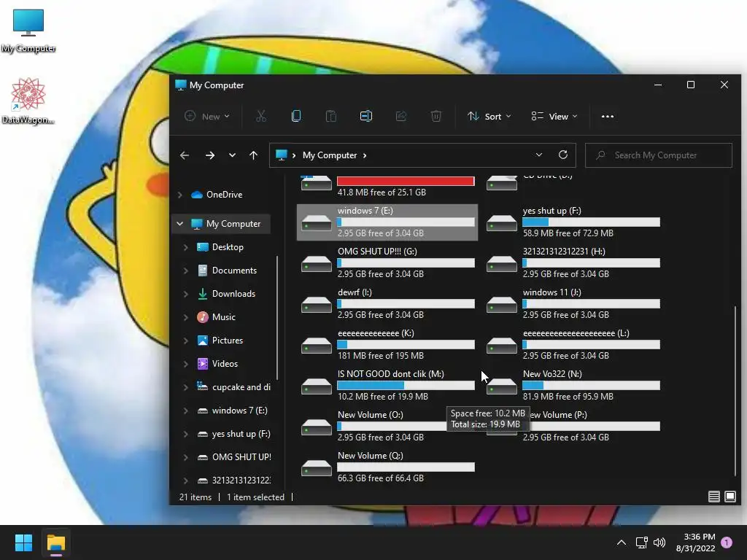Switch to details view icon in status bar
Viewport: 747px width, 560px height.
pos(713,497)
